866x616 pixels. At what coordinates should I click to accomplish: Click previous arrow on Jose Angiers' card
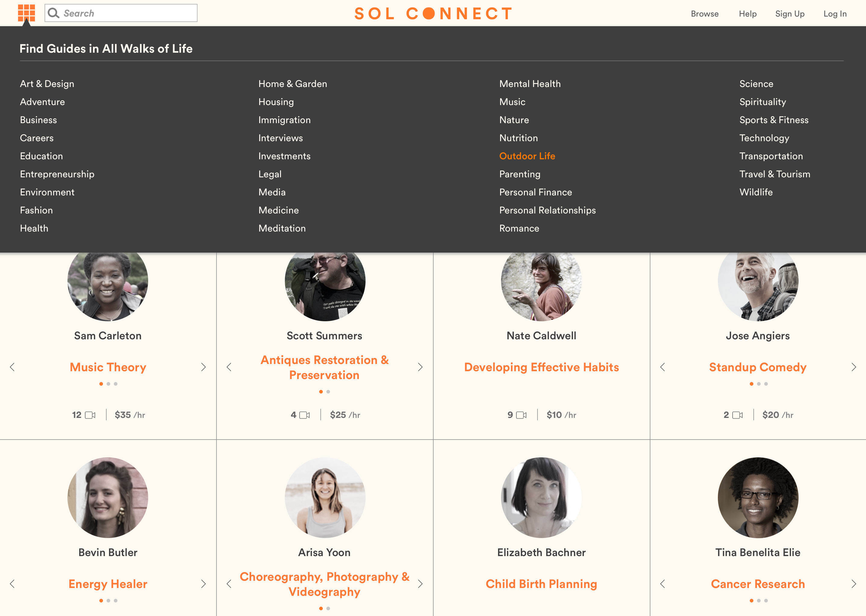point(662,367)
